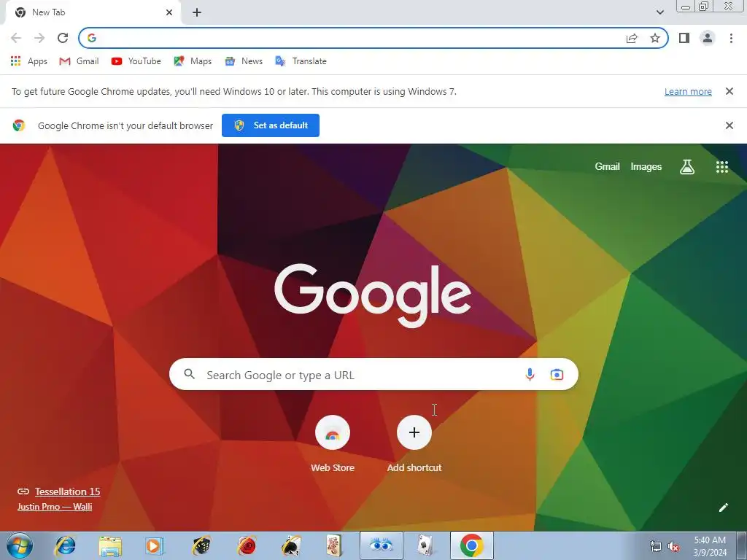Open Windows Media Player from the taskbar
The width and height of the screenshot is (747, 560).
coord(154,545)
